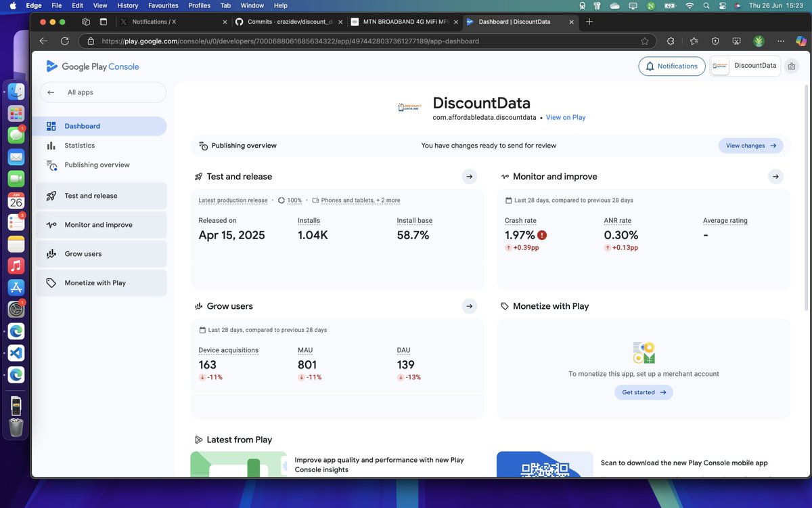Reload the page with the refresh icon

pos(65,41)
